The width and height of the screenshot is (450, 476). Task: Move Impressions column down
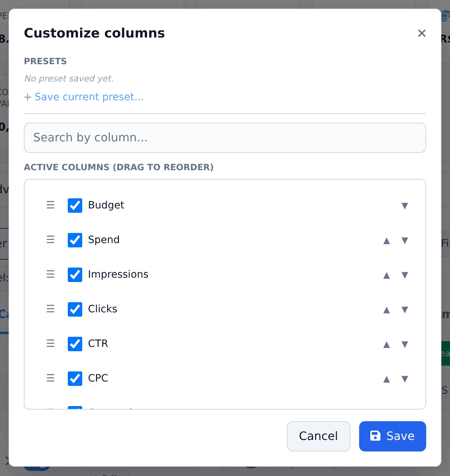[405, 275]
